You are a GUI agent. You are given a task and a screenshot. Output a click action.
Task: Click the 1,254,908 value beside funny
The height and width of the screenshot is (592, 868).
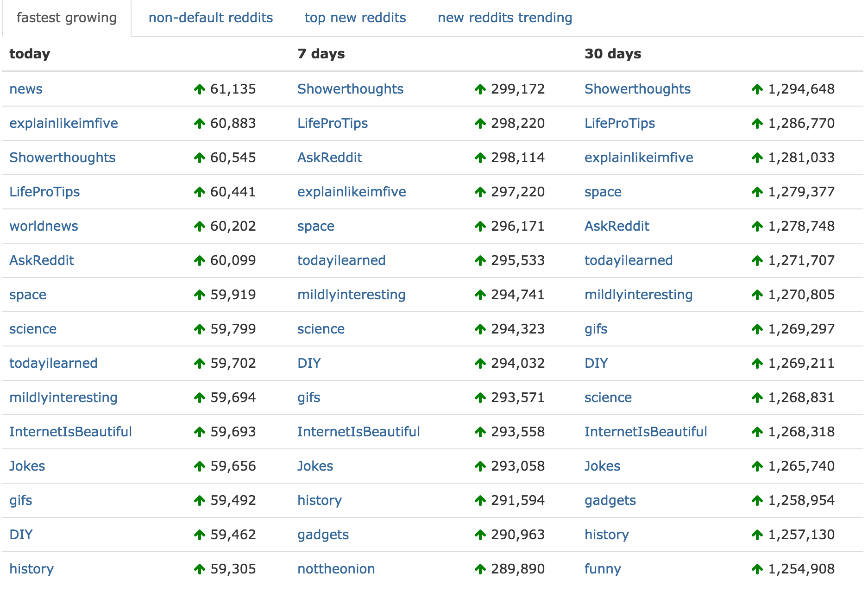point(801,569)
